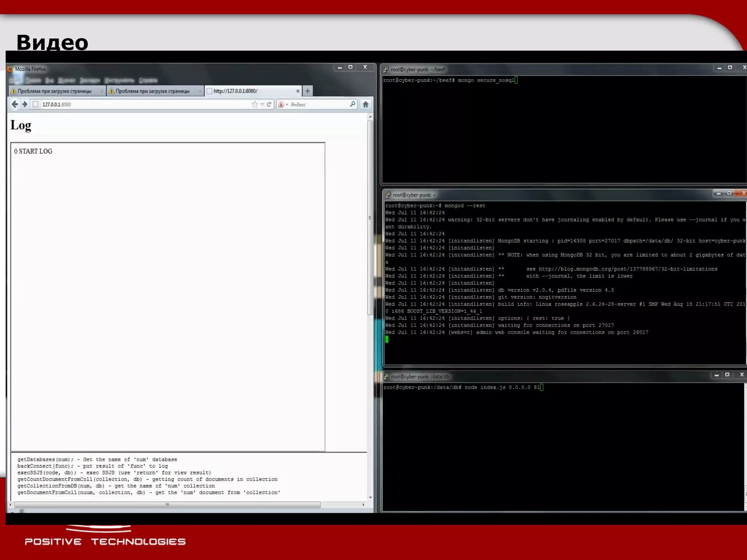The height and width of the screenshot is (560, 747).
Task: Open the Firefox Home page icon
Action: [365, 104]
